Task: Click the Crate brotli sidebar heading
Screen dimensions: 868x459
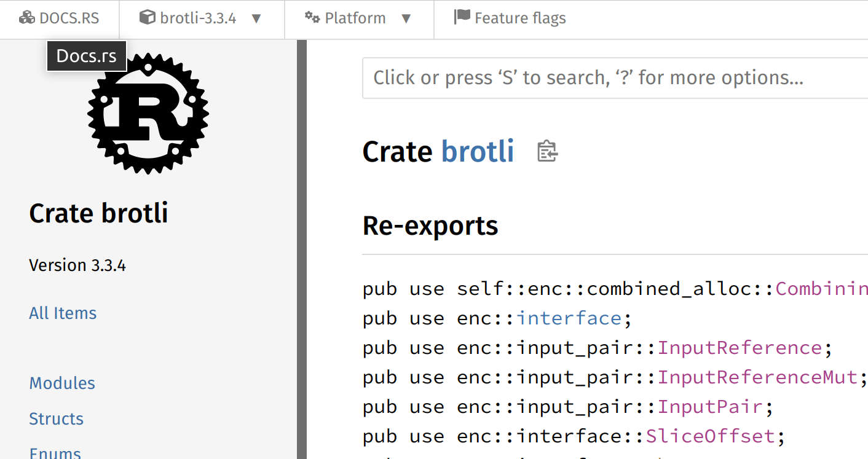Action: 98,213
